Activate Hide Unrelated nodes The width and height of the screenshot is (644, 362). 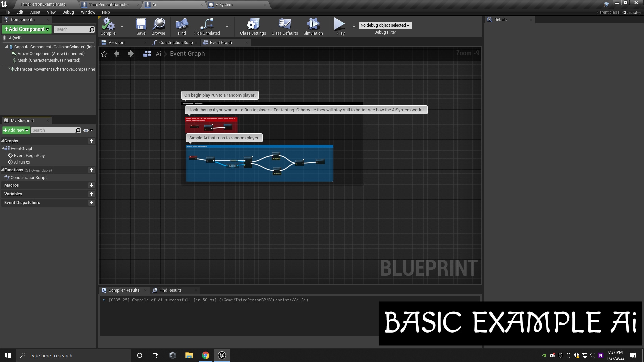[x=206, y=26]
